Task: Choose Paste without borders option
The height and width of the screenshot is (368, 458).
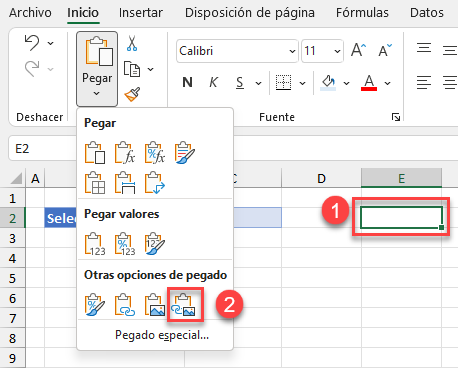Action: [95, 183]
